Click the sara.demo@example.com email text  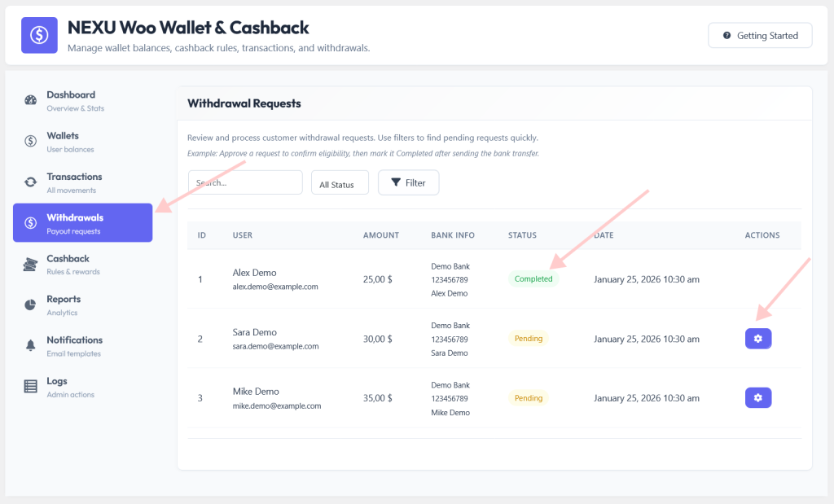click(x=275, y=346)
